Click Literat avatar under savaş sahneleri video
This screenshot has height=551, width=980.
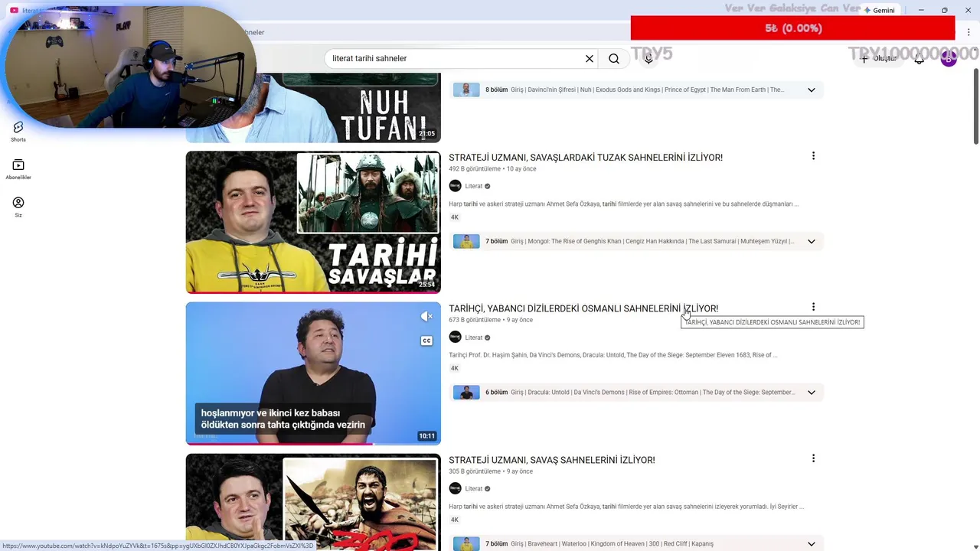point(455,488)
